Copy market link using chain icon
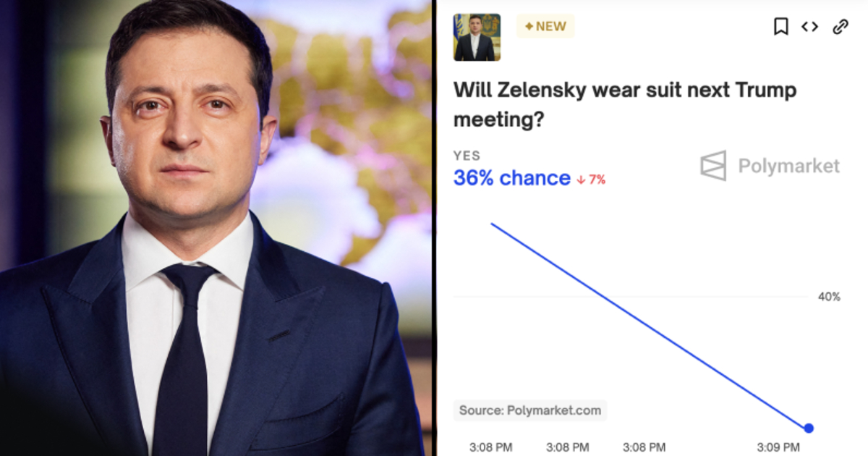Screen dimensions: 868x456 840,27
